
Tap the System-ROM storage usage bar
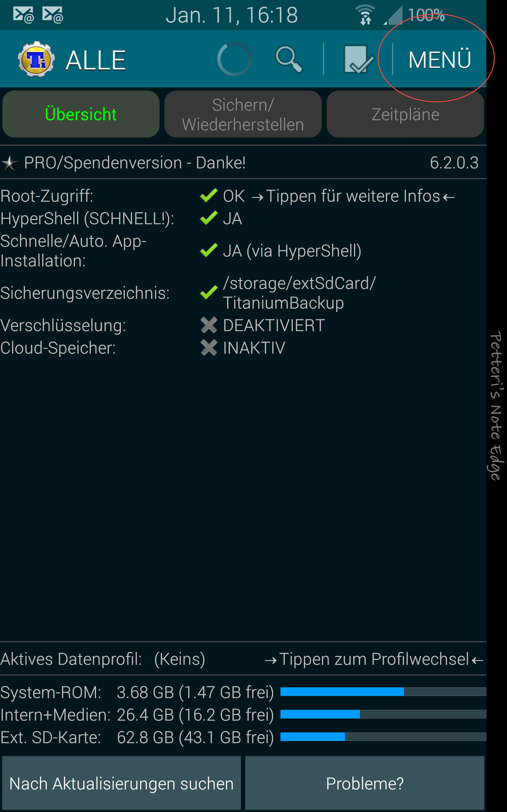383,691
